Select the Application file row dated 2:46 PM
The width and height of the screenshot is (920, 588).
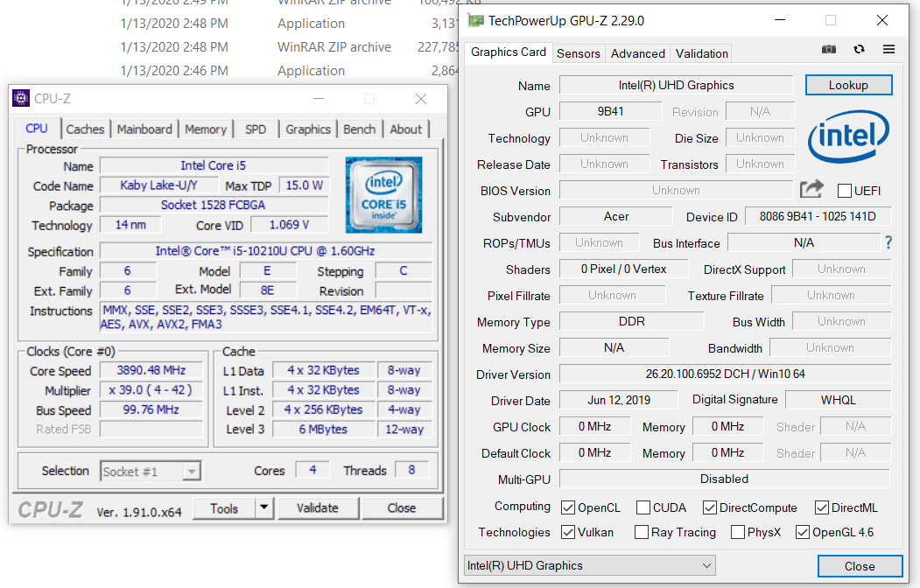[x=288, y=70]
